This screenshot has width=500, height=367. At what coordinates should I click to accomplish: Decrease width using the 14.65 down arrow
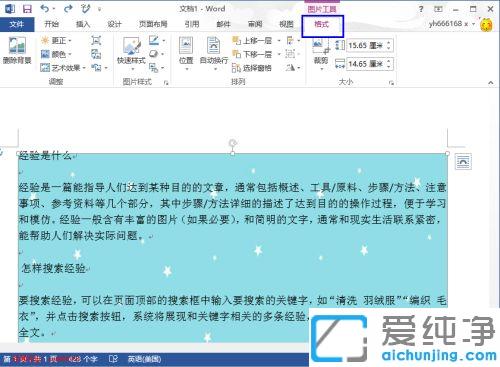coord(389,67)
